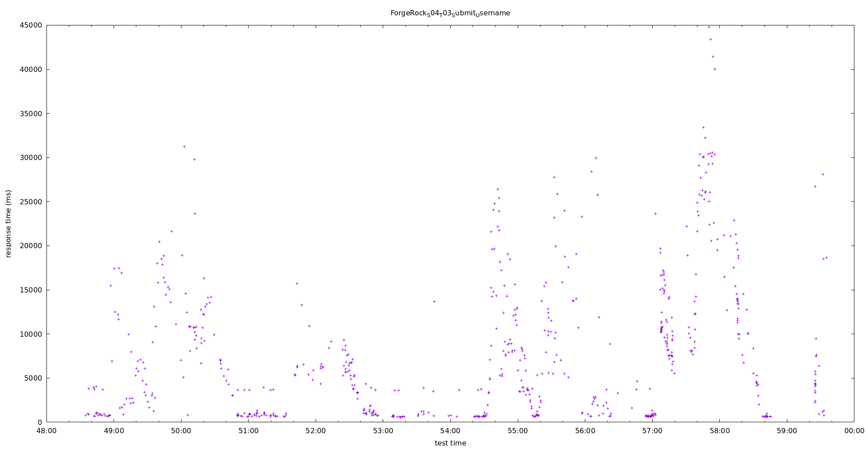Select the 54:00 x-axis tick label
Image resolution: width=868 pixels, height=449 pixels.
tap(450, 431)
